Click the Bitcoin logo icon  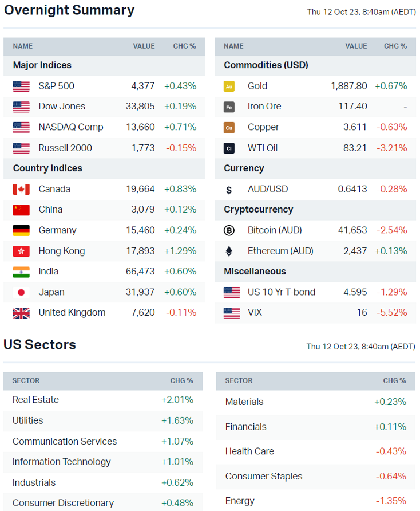click(229, 230)
